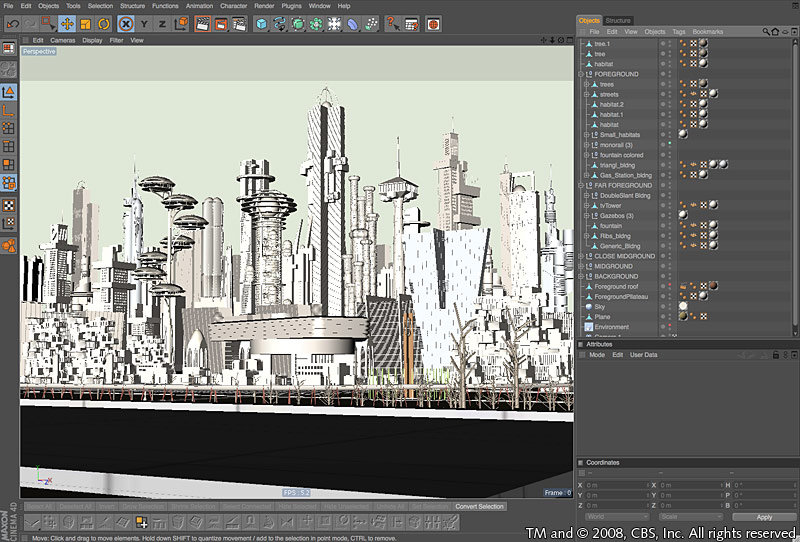The image size is (800, 542).
Task: Expand the BACKGROUND group
Action: [581, 276]
